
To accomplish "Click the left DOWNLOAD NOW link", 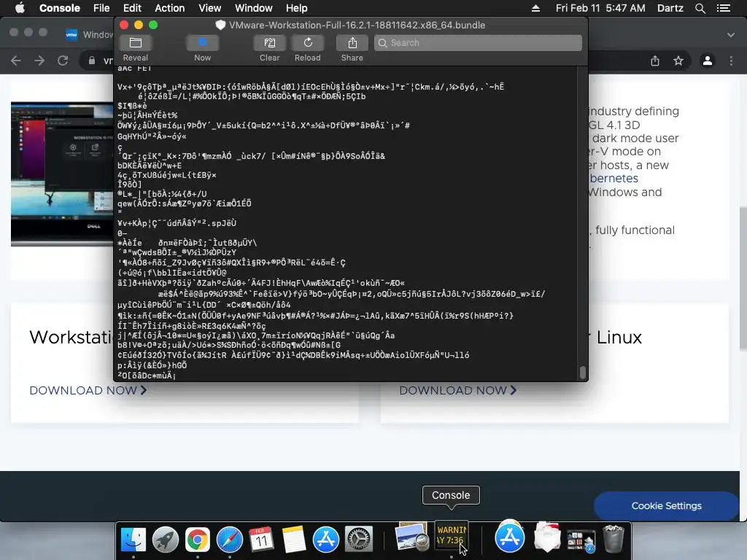I will [88, 391].
